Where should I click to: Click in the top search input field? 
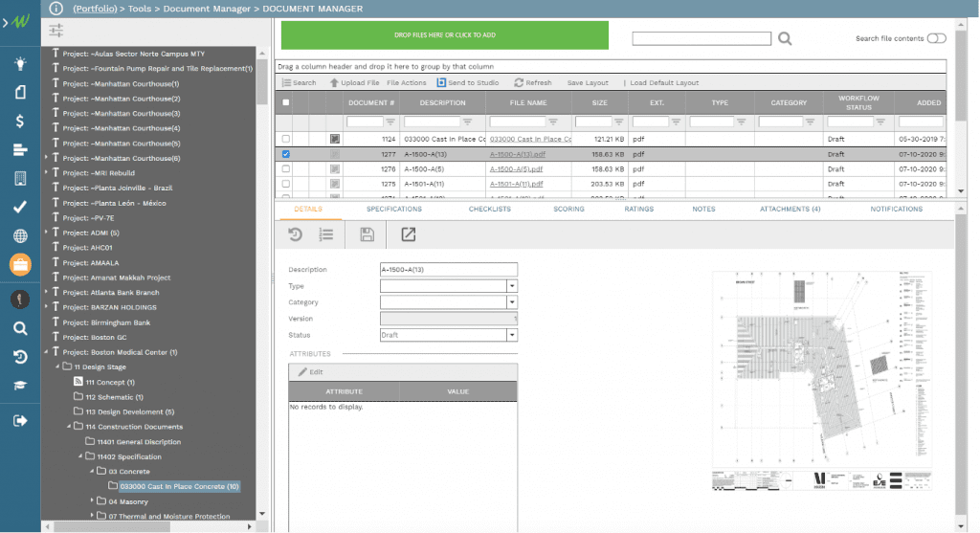pyautogui.click(x=702, y=38)
